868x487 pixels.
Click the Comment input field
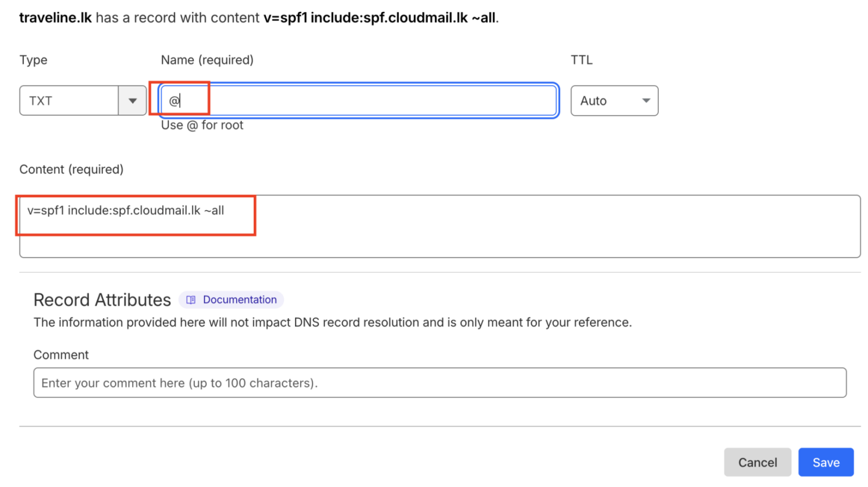click(440, 383)
